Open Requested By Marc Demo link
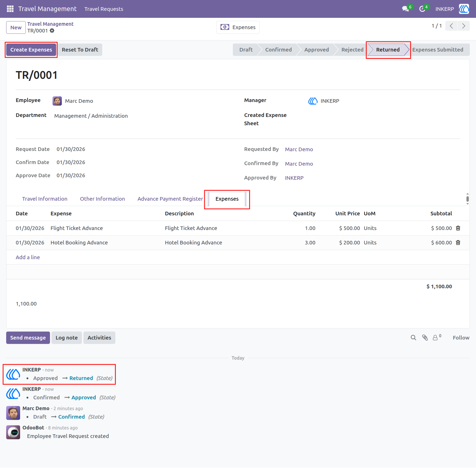 tap(299, 149)
